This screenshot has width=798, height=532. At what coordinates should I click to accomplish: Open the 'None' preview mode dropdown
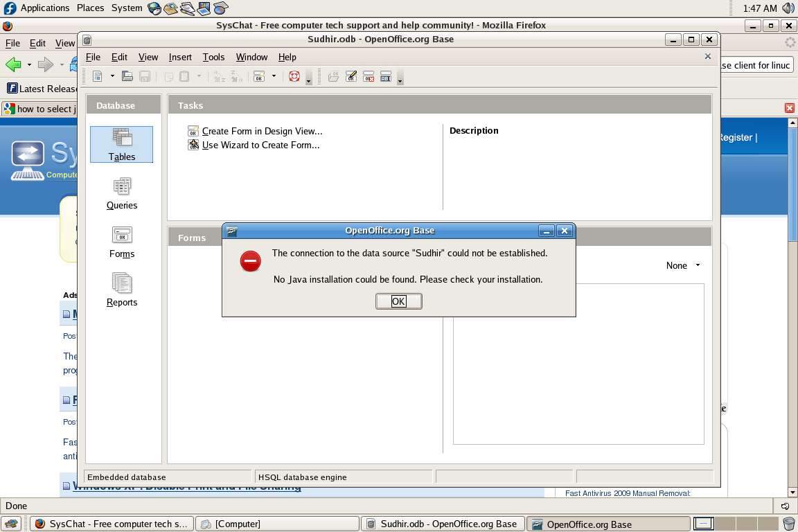[x=683, y=265]
